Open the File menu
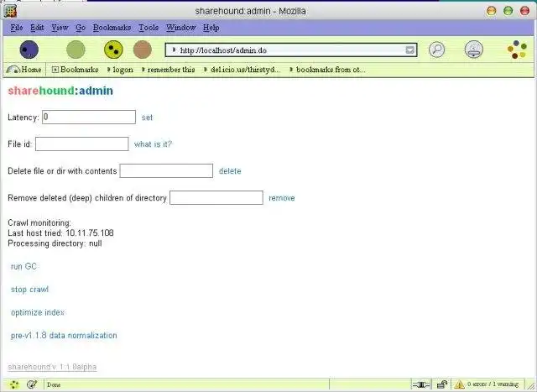This screenshot has width=537, height=392. click(17, 28)
